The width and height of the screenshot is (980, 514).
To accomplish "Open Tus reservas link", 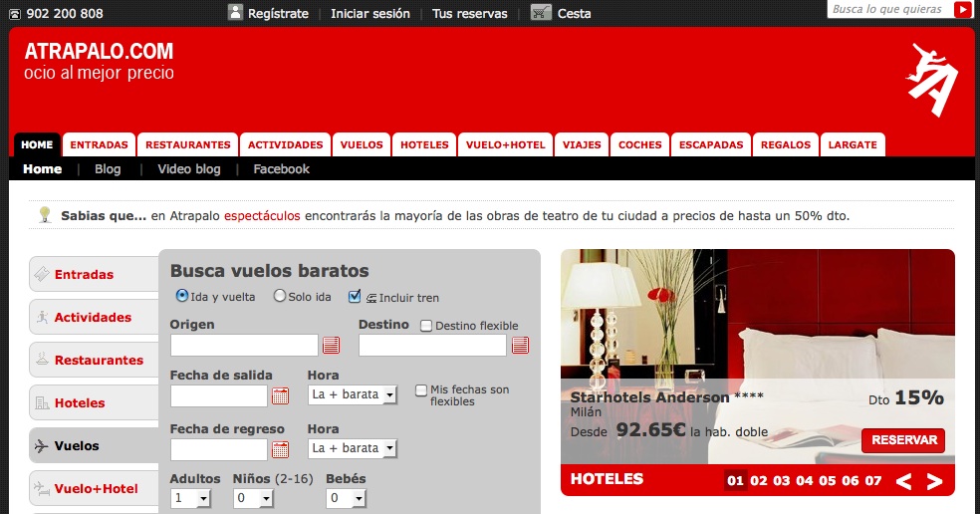I will [x=469, y=13].
